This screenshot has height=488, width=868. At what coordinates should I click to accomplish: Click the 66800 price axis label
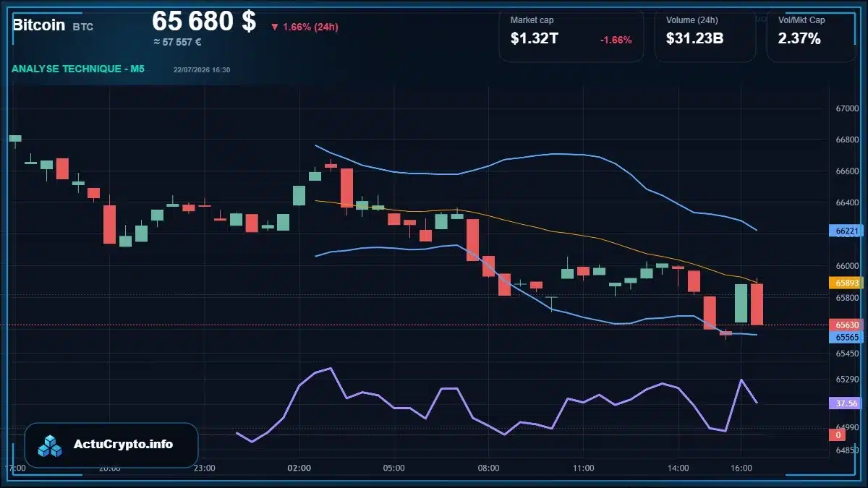click(x=846, y=140)
